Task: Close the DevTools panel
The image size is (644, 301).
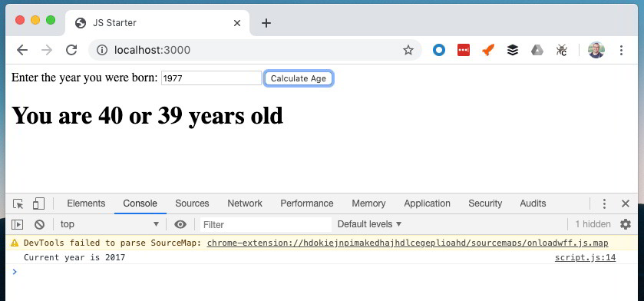Action: pyautogui.click(x=626, y=203)
